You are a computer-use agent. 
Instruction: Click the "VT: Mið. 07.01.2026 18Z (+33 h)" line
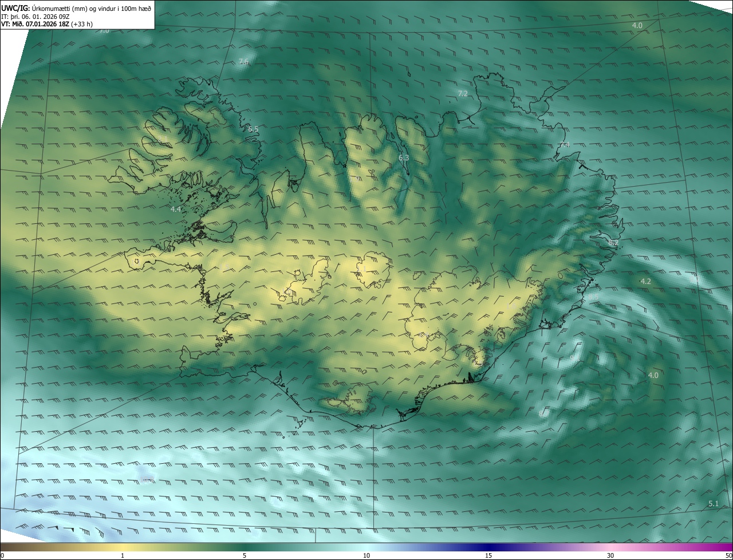coord(47,24)
